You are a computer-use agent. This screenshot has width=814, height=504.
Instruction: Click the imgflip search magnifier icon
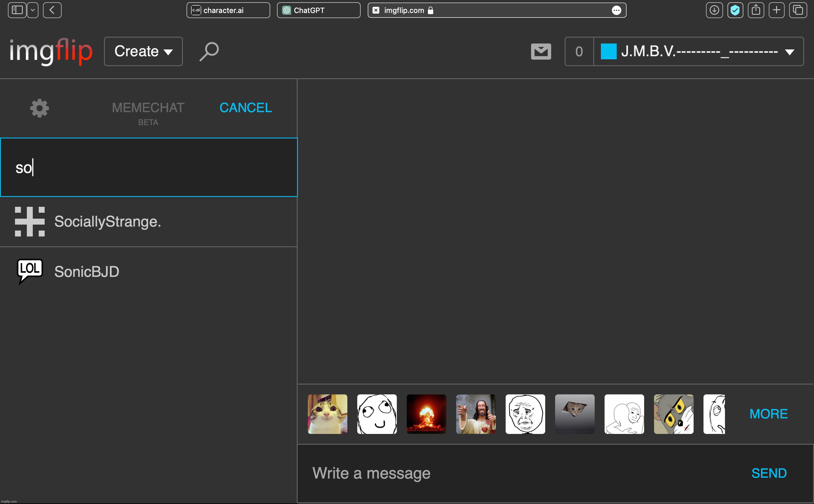coord(209,51)
